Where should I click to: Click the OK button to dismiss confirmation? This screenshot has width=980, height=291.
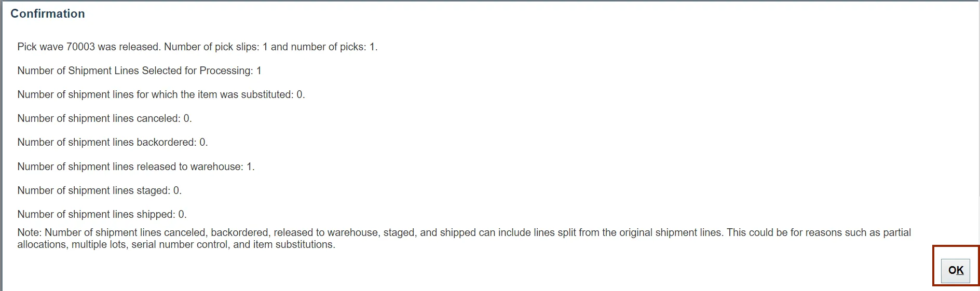[956, 270]
